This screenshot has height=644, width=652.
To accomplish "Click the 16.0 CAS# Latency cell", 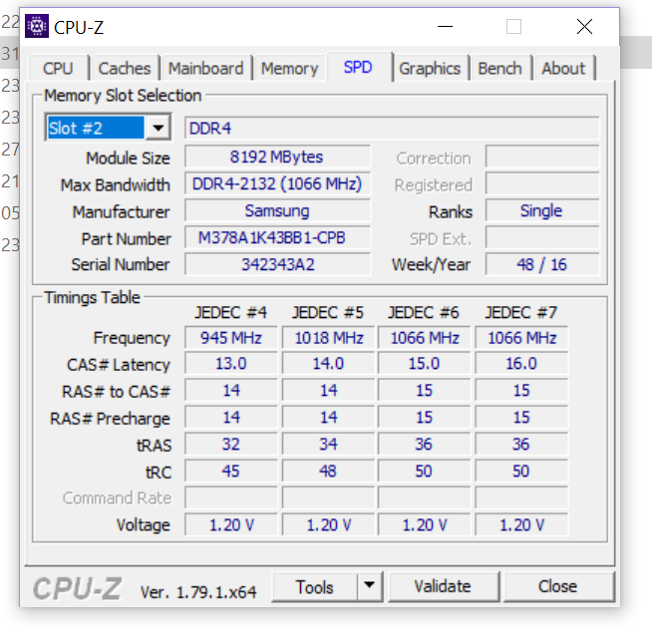I will 521,364.
